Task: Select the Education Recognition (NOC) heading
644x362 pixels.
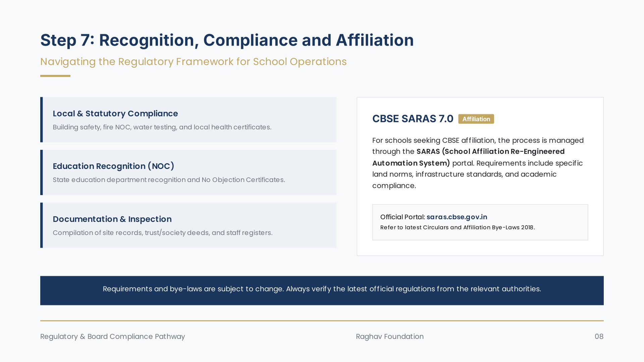Action: click(x=113, y=166)
